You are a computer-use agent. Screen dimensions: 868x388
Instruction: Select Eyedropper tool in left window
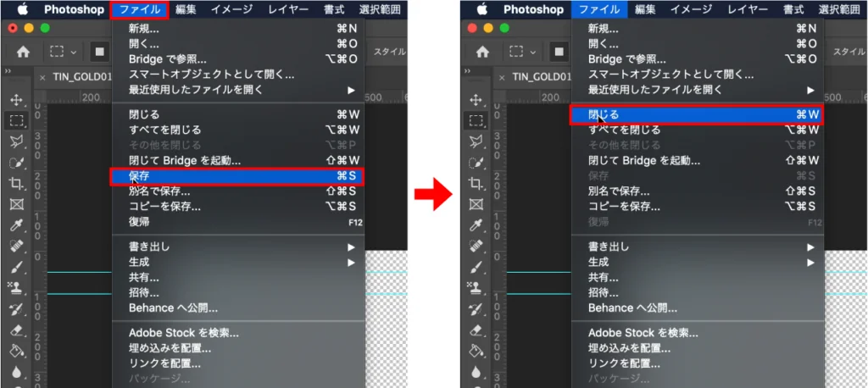point(17,224)
